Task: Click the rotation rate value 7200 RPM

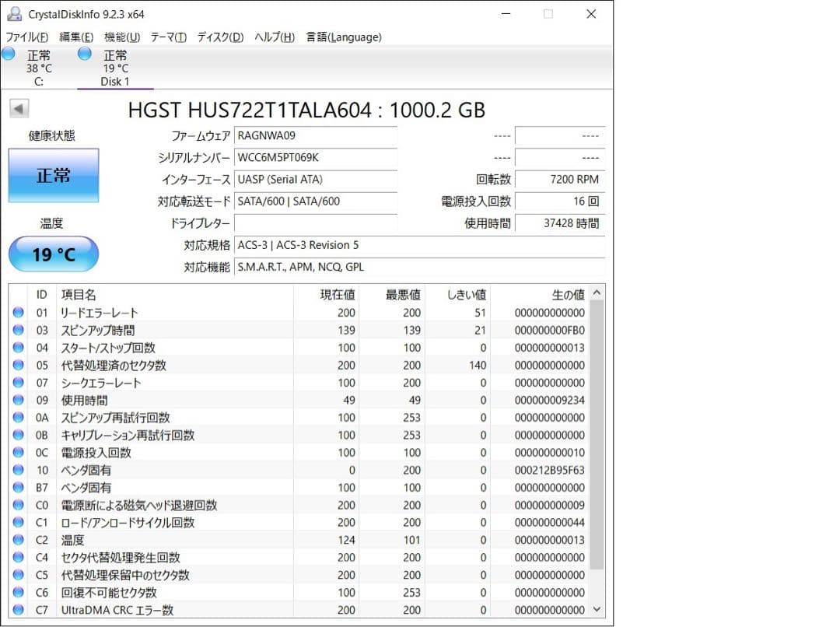Action: pyautogui.click(x=560, y=180)
